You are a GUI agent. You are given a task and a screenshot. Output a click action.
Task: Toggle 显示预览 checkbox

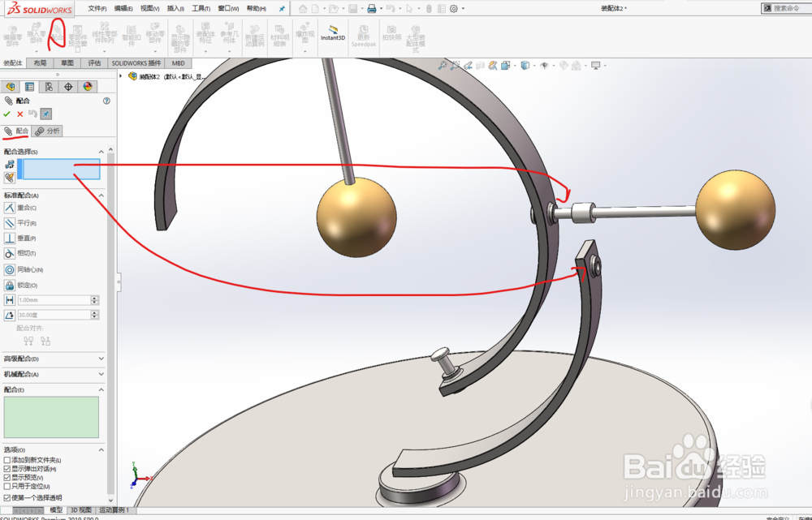click(7, 478)
